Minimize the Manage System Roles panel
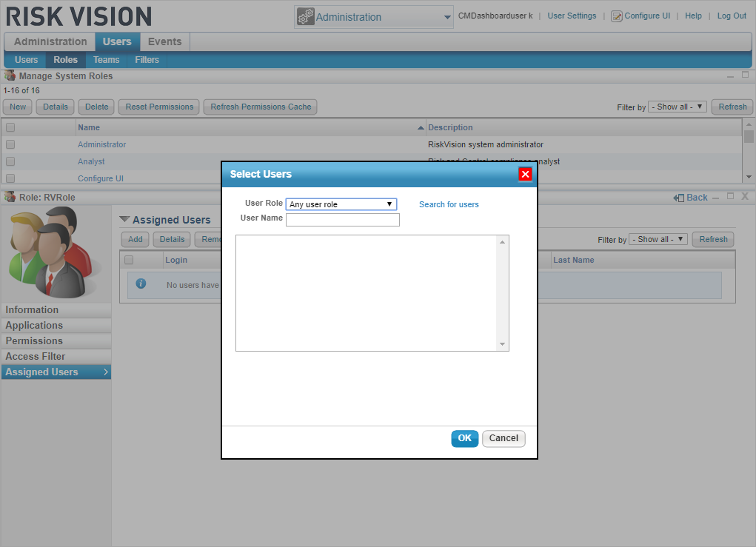Screen dimensions: 756x547 (x=730, y=76)
